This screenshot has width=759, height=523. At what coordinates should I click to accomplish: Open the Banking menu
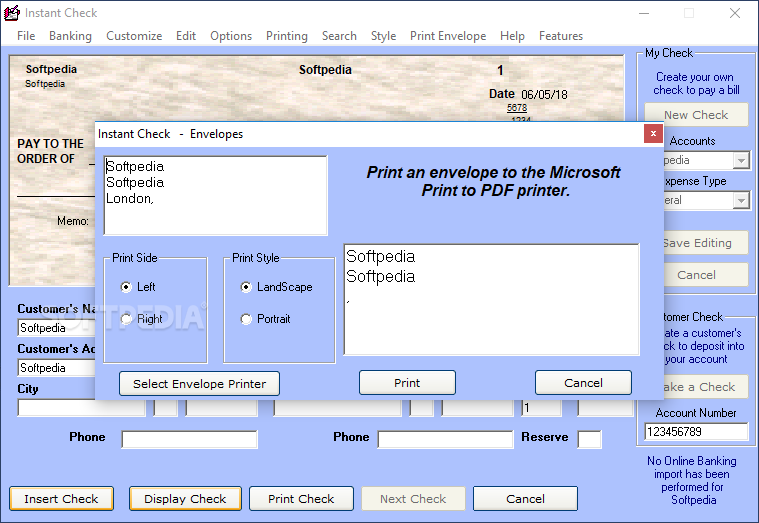(70, 36)
